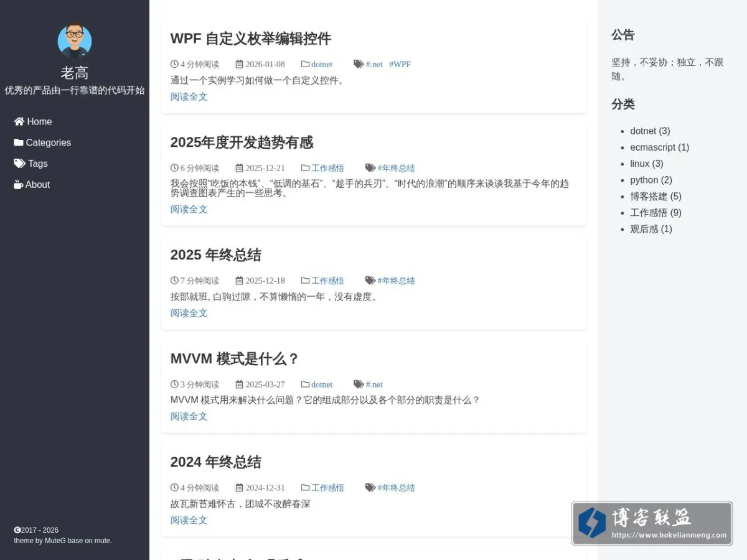Click 工作感悟 category in 2024 年终总结 post

(327, 488)
